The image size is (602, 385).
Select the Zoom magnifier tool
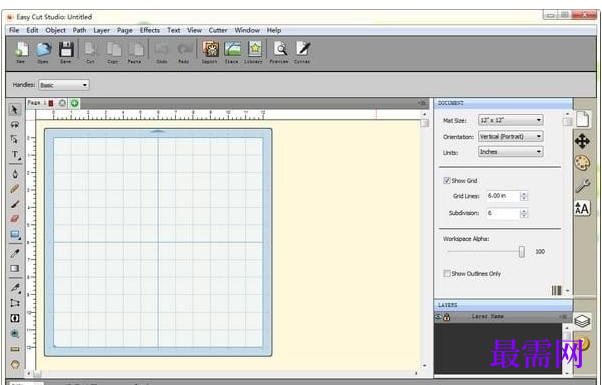(x=15, y=334)
